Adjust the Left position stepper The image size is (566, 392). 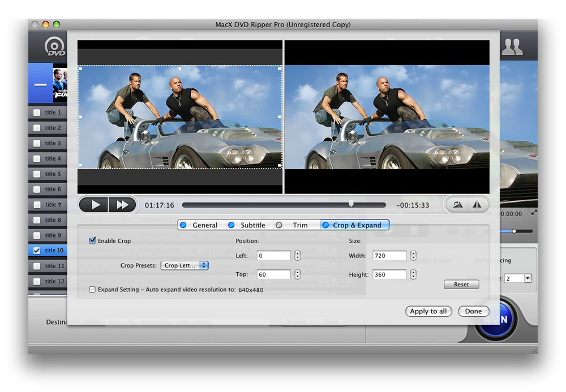[298, 256]
